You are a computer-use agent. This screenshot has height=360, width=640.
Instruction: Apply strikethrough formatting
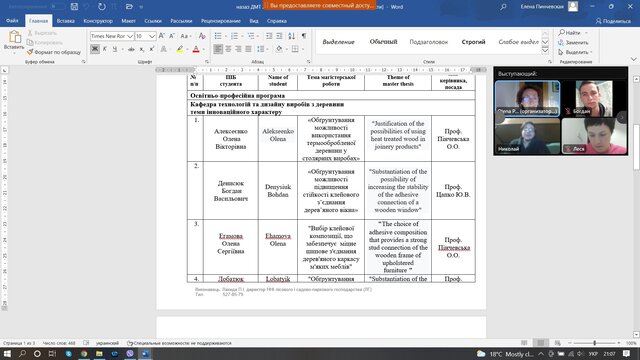pos(131,49)
